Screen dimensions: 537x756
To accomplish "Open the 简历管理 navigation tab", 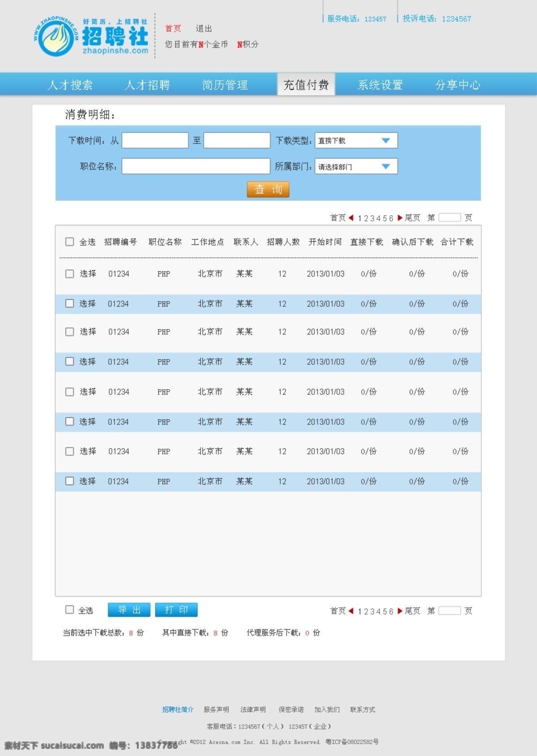I will pos(225,85).
